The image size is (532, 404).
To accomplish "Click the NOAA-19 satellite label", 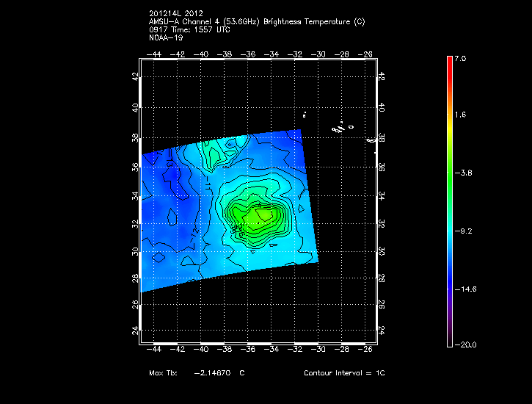I will (163, 38).
